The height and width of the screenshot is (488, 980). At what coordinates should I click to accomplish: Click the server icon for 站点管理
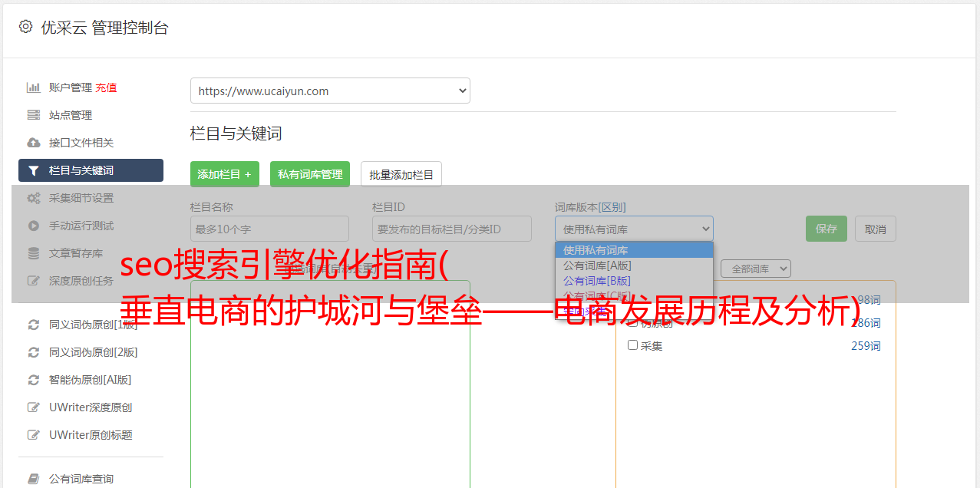pos(33,115)
